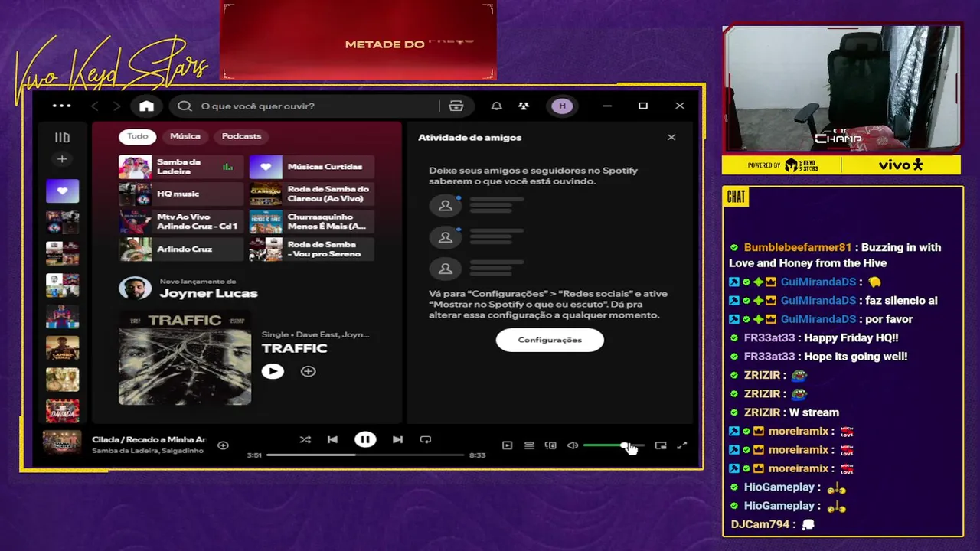Go forward with the right arrow
Image resolution: width=980 pixels, height=551 pixels.
pyautogui.click(x=116, y=106)
